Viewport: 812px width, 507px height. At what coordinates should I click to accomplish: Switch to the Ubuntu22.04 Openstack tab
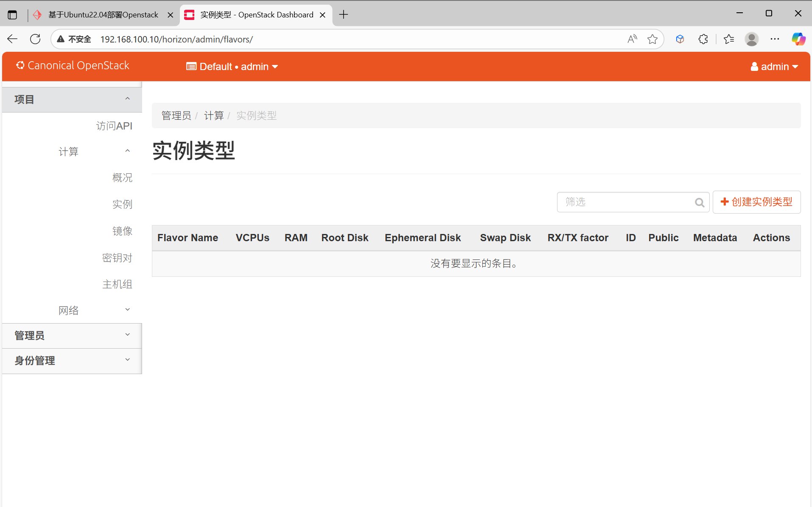(103, 15)
